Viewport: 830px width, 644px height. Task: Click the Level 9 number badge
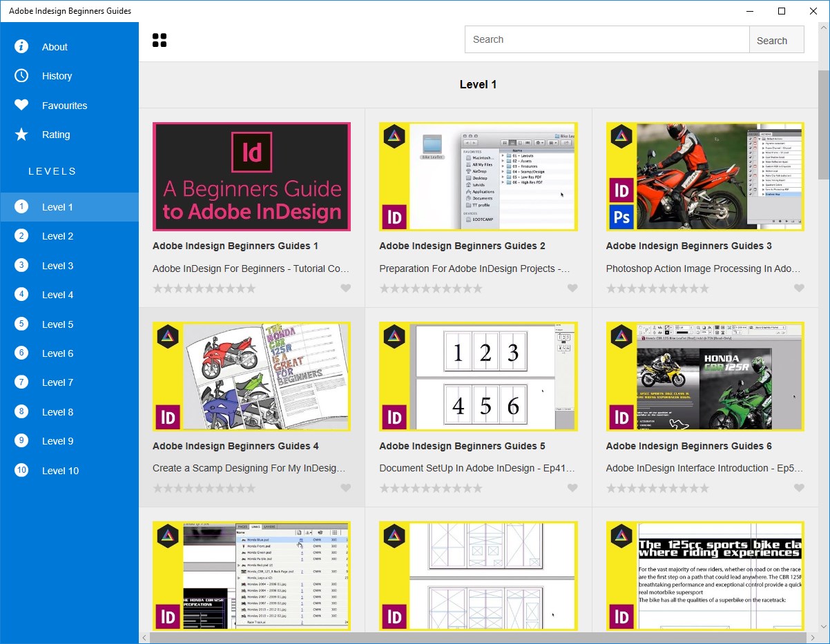click(x=21, y=440)
